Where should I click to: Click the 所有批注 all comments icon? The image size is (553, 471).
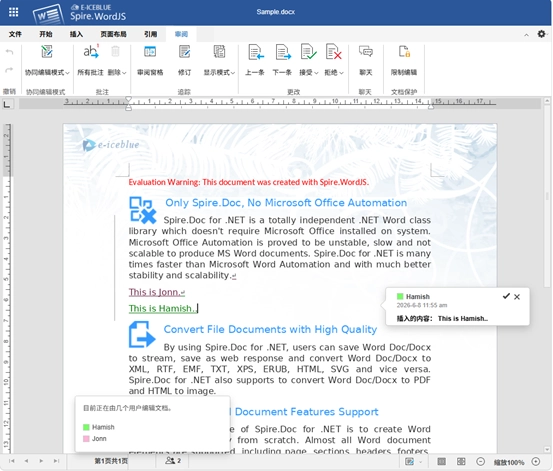(91, 52)
